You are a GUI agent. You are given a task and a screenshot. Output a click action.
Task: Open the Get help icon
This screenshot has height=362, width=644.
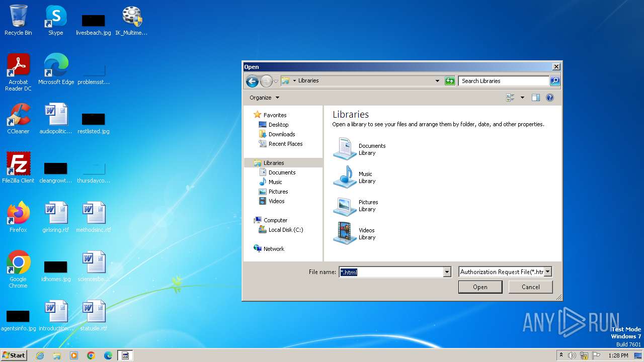[550, 98]
